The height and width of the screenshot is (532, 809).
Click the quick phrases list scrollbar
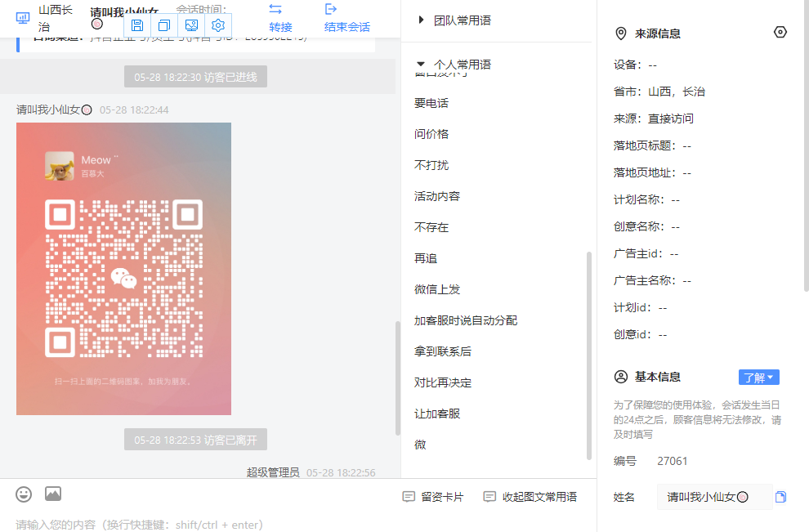(588, 355)
